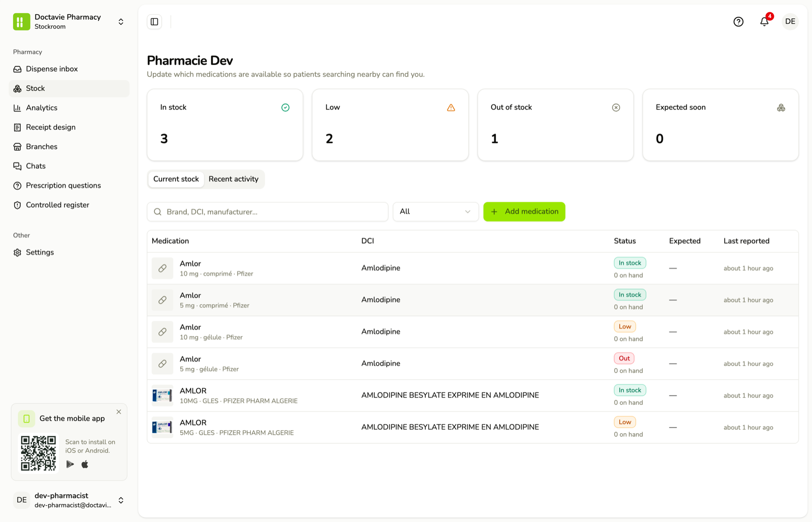
Task: Expand the Doctavie Pharmacy workspace switcher
Action: (121, 22)
